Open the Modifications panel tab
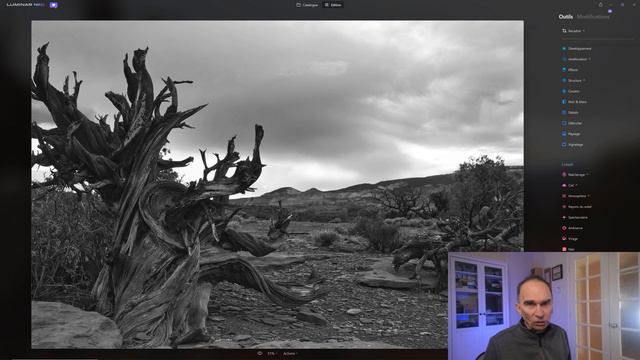The width and height of the screenshot is (640, 360). pos(593,17)
